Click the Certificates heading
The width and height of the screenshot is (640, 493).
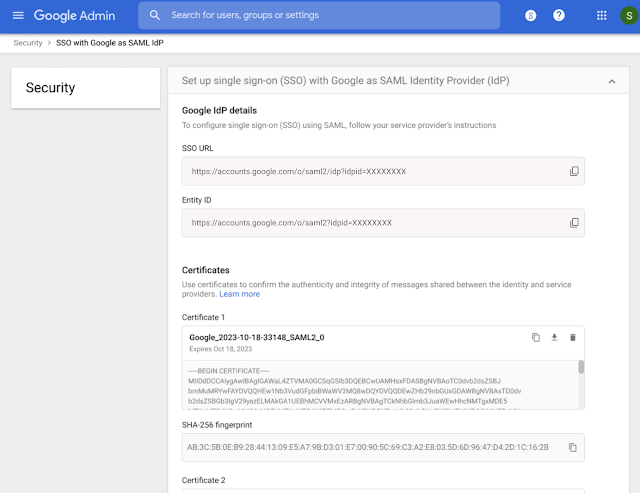click(205, 270)
